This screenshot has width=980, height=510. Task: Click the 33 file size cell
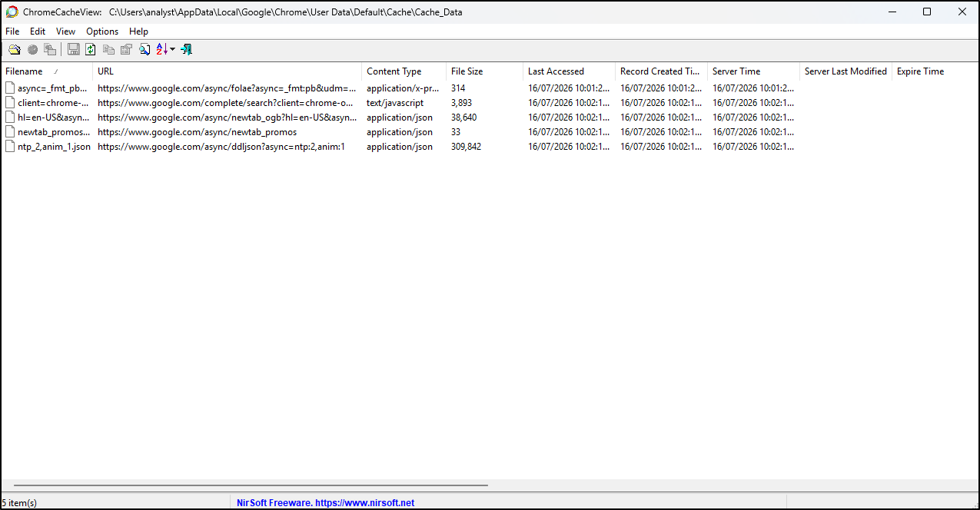tap(456, 132)
